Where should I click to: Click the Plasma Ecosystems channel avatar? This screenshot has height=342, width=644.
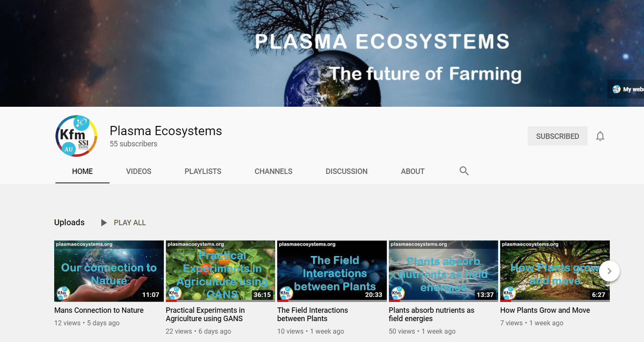(x=76, y=136)
